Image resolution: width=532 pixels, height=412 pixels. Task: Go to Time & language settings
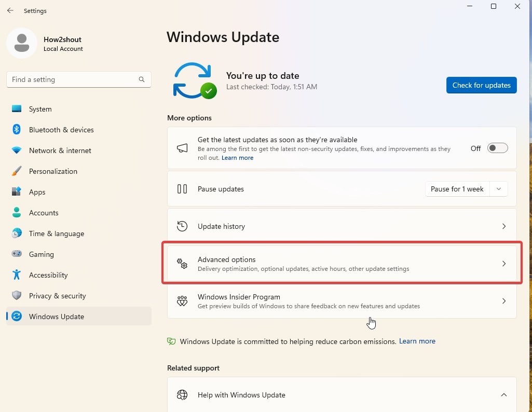click(x=56, y=234)
